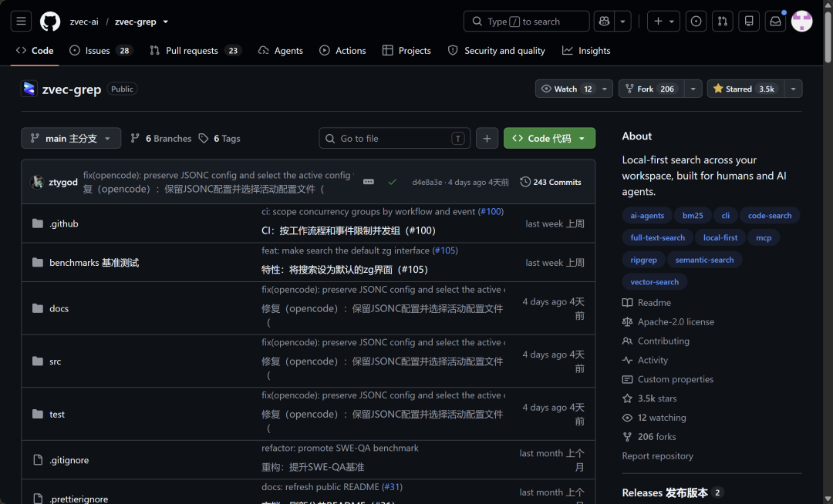This screenshot has height=504, width=833.
Task: Switch to the Projects tab
Action: tap(406, 50)
